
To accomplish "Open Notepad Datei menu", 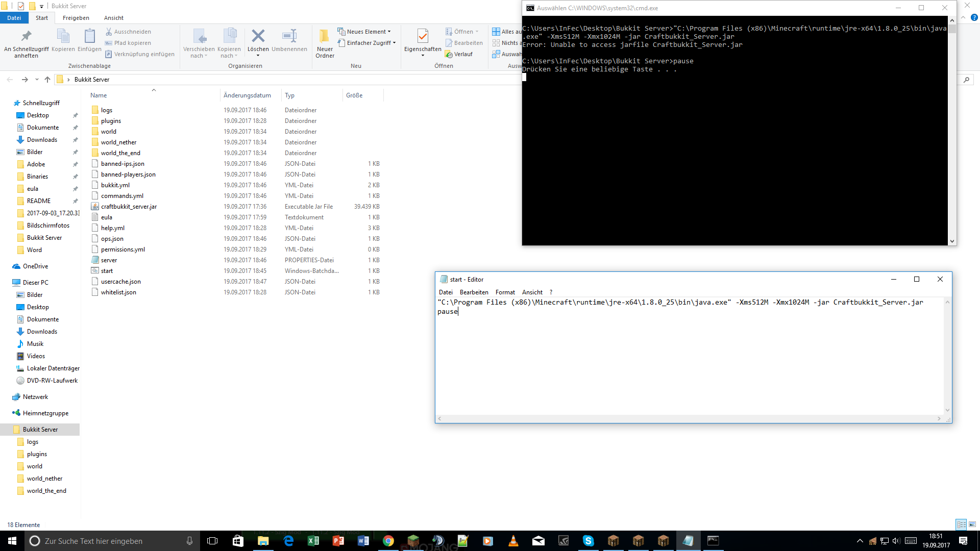I will click(x=446, y=292).
